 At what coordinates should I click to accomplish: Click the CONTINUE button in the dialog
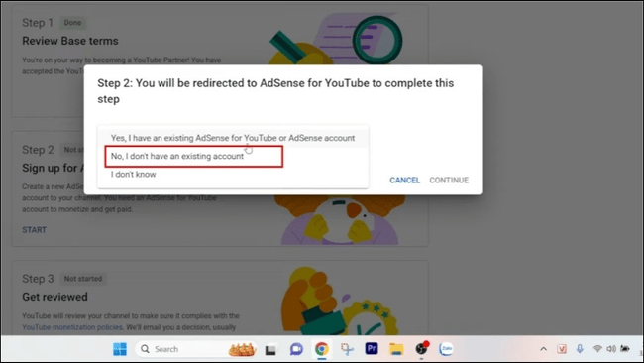(x=449, y=181)
